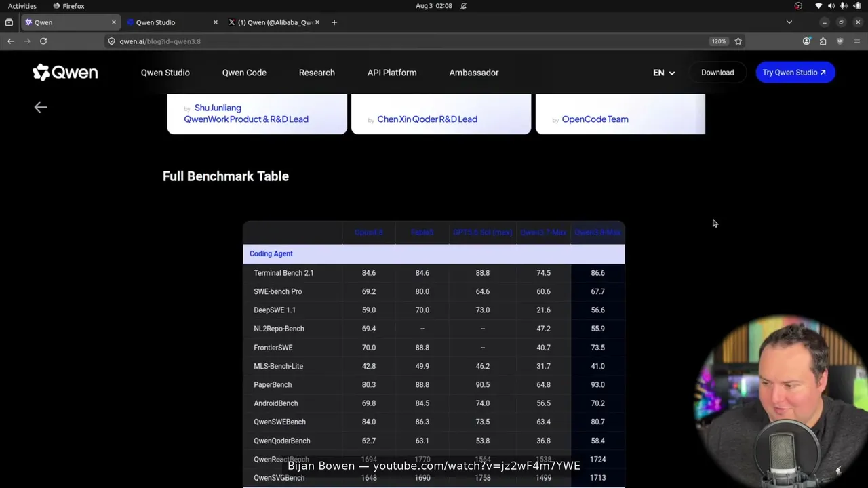The height and width of the screenshot is (488, 868).
Task: Bookmark this page with the star icon
Action: pyautogui.click(x=738, y=41)
